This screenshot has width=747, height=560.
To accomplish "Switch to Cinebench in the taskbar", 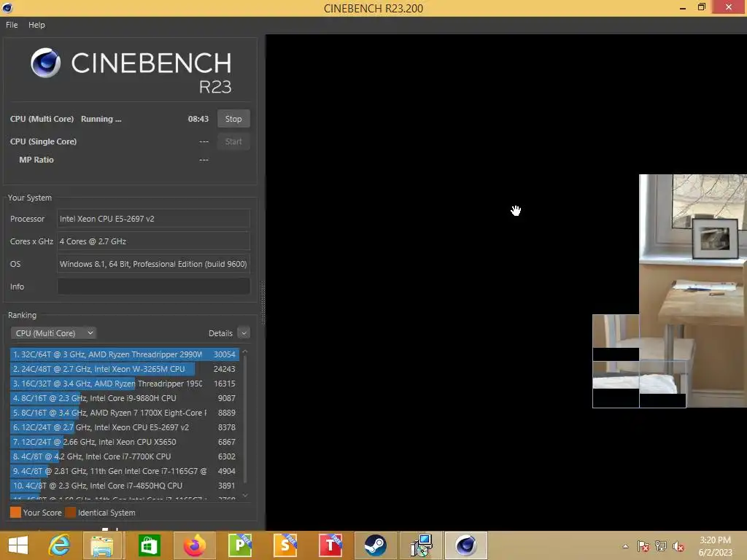I will pos(466,545).
